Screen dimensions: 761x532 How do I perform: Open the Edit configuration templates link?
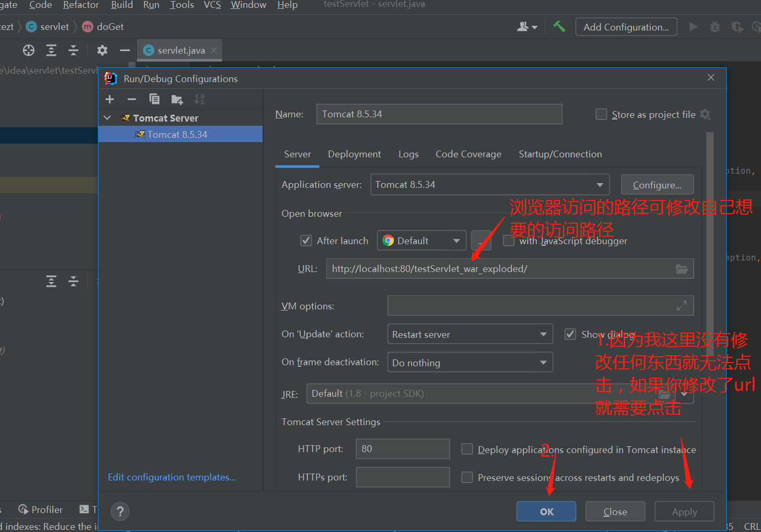click(x=172, y=477)
